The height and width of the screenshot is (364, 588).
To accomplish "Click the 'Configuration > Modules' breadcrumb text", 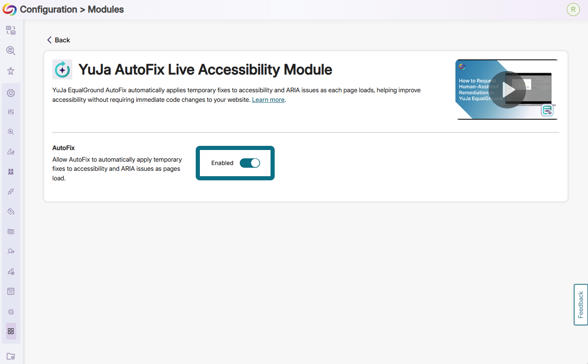I will 72,10.
